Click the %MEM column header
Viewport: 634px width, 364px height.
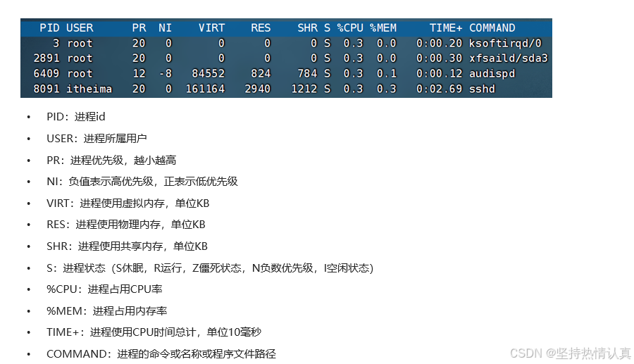[x=383, y=28]
